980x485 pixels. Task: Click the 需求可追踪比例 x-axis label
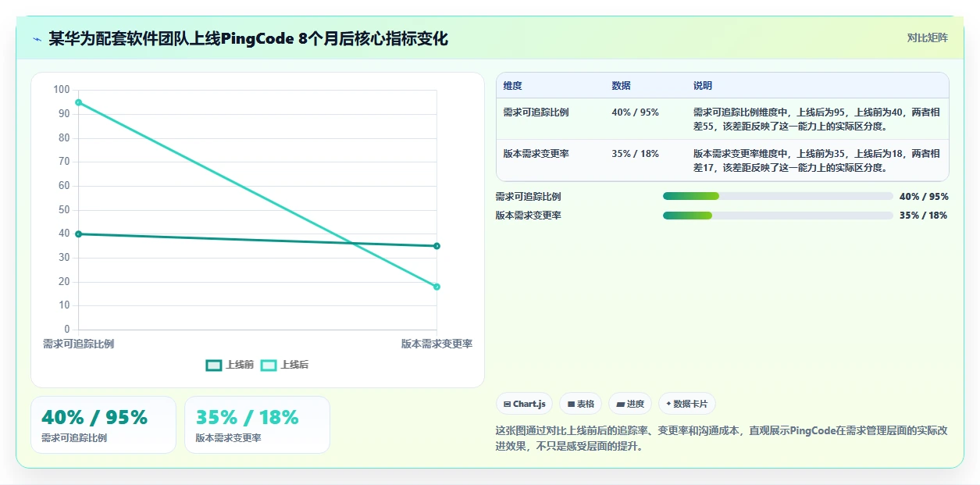point(78,344)
